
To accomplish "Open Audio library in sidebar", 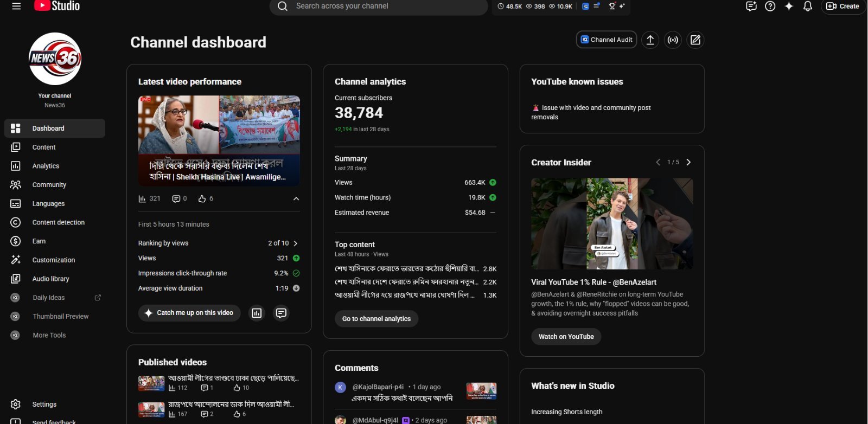I will [x=55, y=279].
